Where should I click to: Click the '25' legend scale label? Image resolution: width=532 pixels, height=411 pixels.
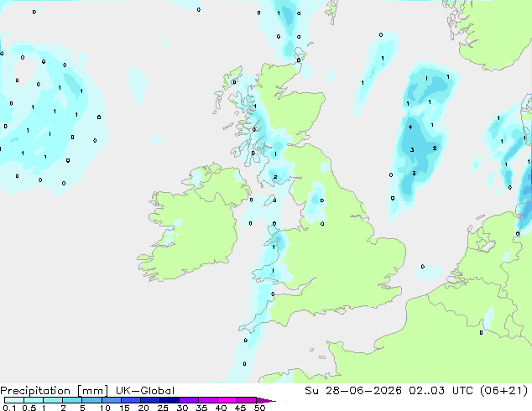coord(163,408)
